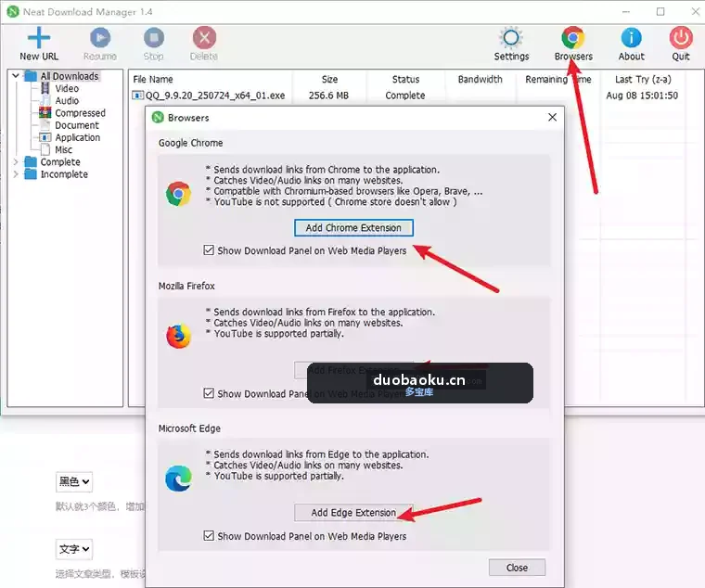Collapse the All Downloads tree node
This screenshot has width=705, height=588.
16,75
